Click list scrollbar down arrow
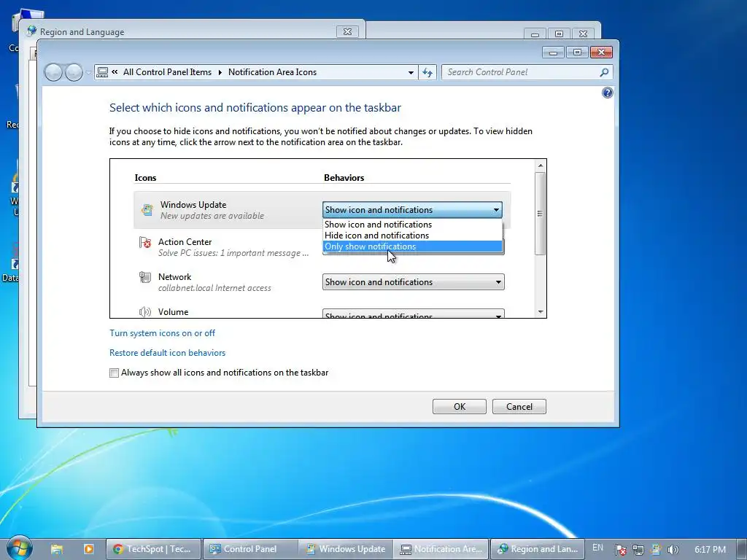This screenshot has height=560, width=747. [x=541, y=312]
